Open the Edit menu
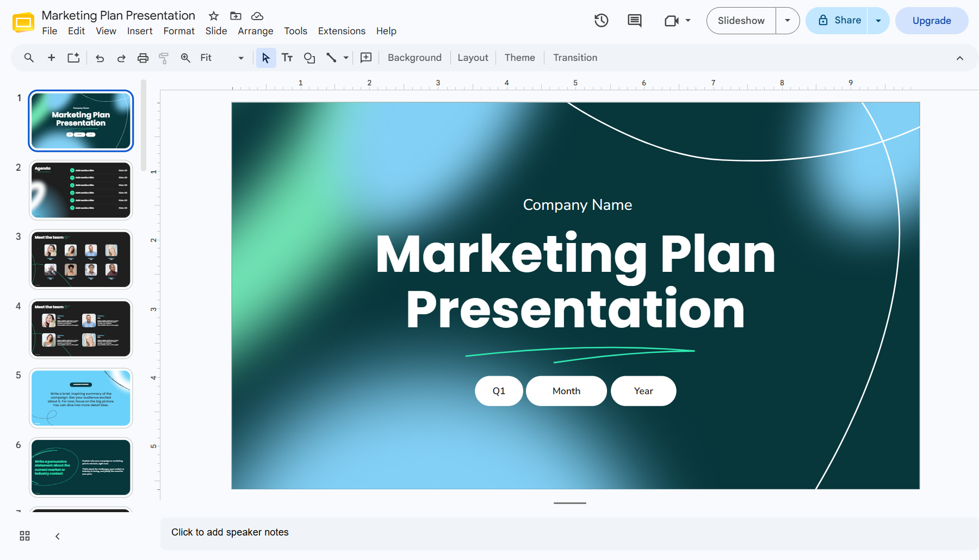Viewport: 979px width, 560px height. 76,31
